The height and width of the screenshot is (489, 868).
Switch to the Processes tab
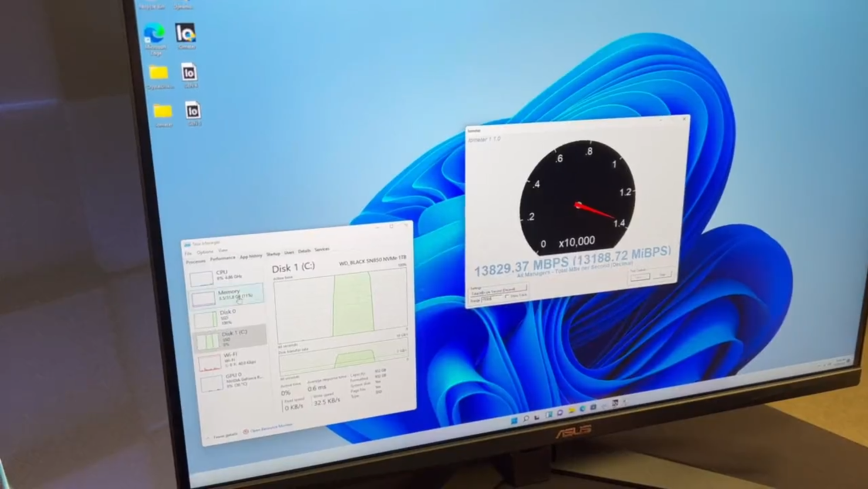click(195, 261)
